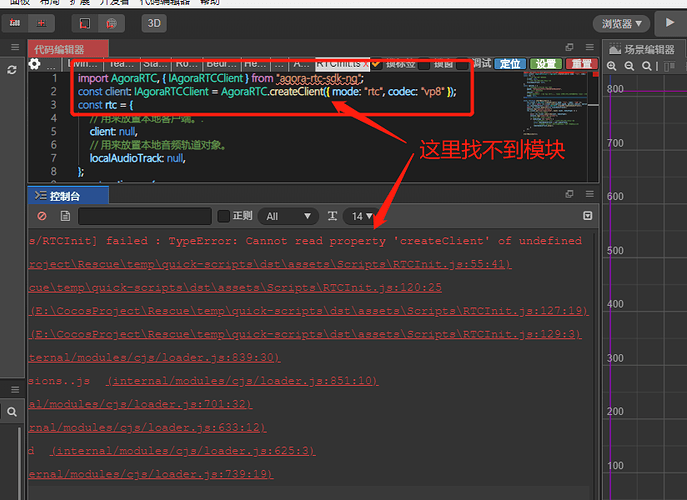Open the All log level dropdown

288,216
